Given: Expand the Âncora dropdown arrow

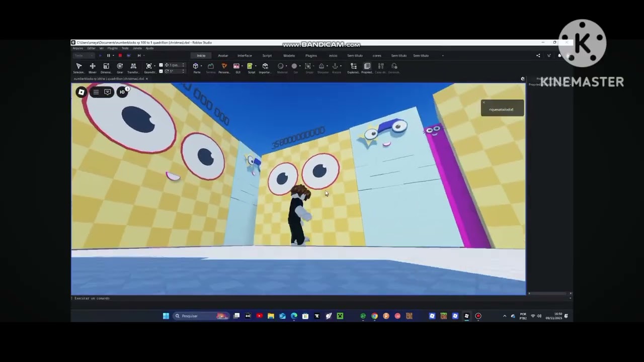Looking at the screenshot, I should (341, 66).
